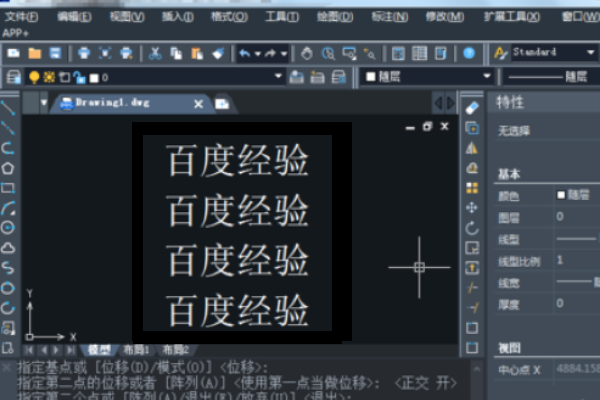Select the Rectangle tool
This screenshot has height=400, width=600.
click(8, 188)
